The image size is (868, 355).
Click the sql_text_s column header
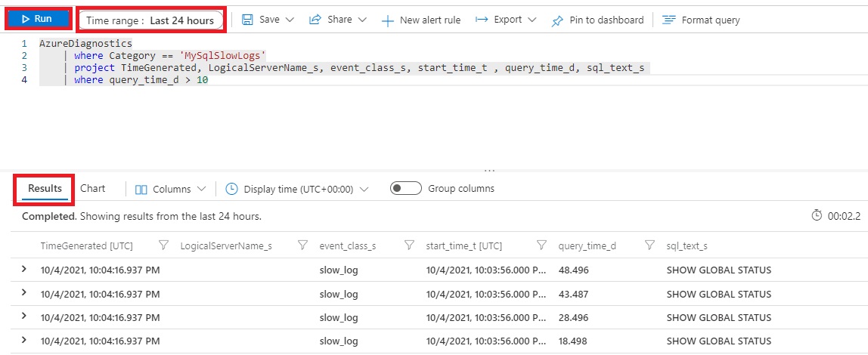(x=687, y=245)
